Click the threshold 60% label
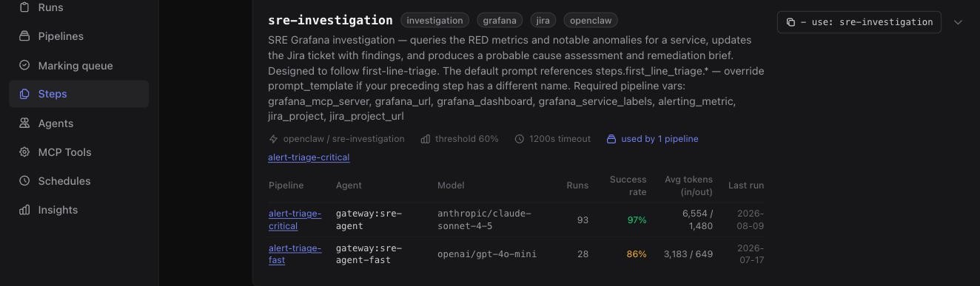The image size is (980, 286). point(466,139)
